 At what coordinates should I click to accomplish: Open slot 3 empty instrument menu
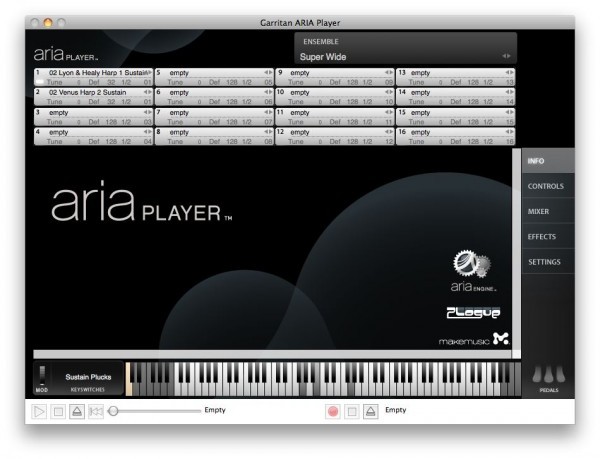pos(148,112)
